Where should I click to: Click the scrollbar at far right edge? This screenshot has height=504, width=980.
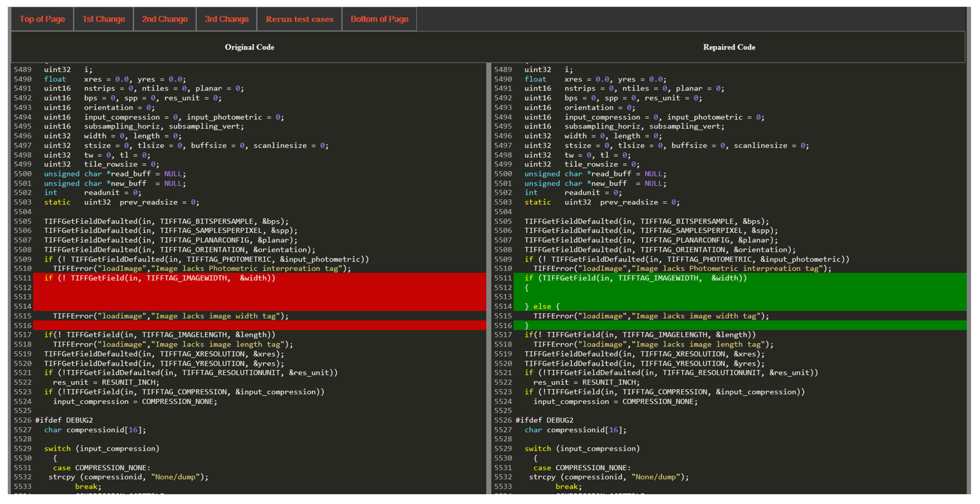[969, 251]
